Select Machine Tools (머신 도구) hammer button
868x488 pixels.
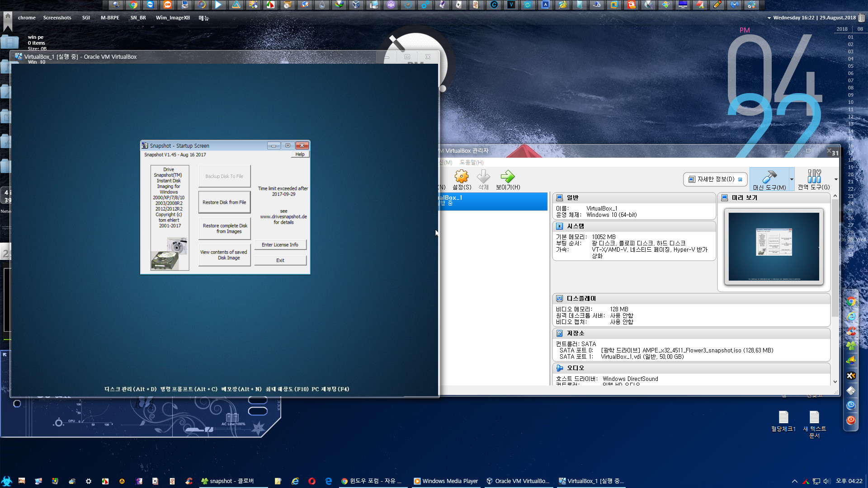click(x=769, y=179)
